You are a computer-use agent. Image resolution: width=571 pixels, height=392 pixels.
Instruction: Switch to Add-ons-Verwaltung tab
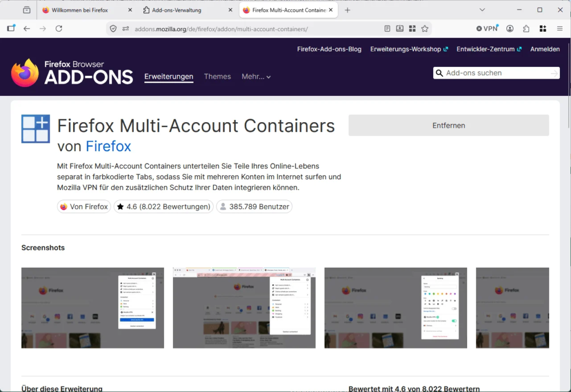[x=177, y=10]
